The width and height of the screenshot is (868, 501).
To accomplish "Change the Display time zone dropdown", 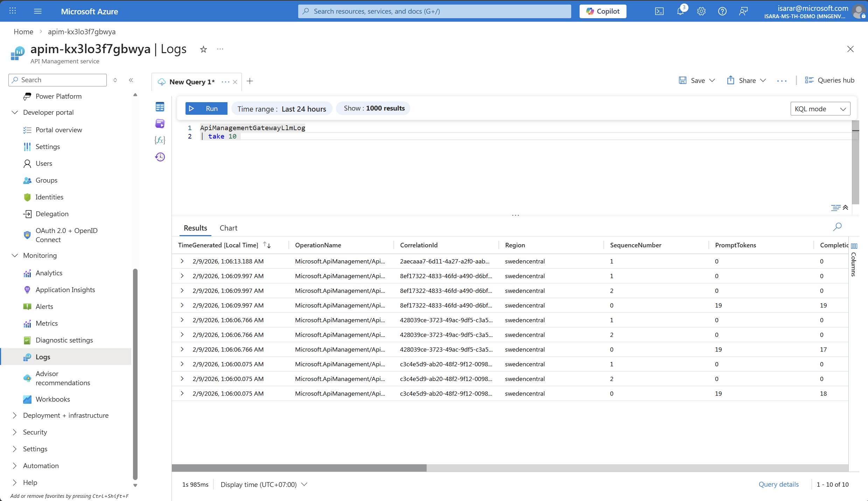I will 264,484.
